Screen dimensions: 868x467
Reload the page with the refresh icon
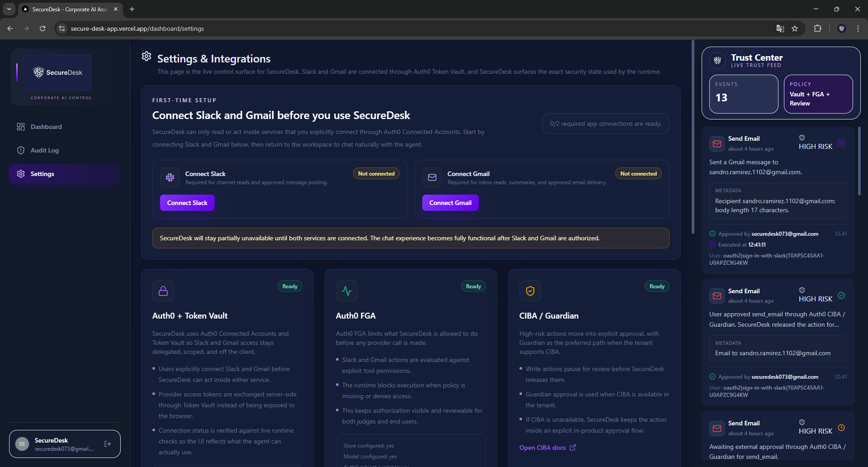click(x=42, y=29)
